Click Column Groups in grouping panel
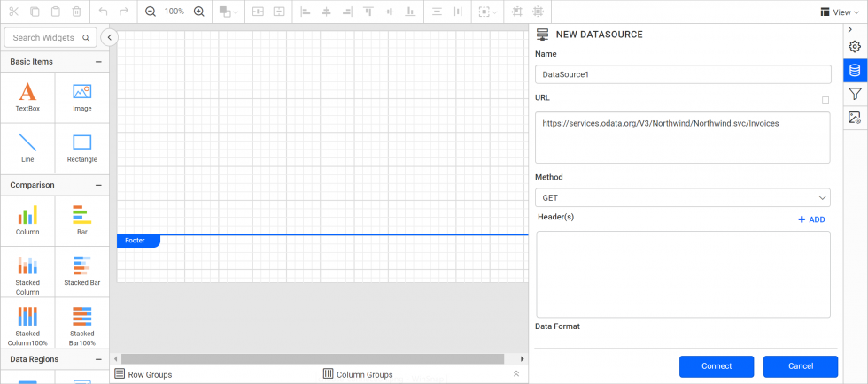The image size is (868, 384). pos(358,374)
